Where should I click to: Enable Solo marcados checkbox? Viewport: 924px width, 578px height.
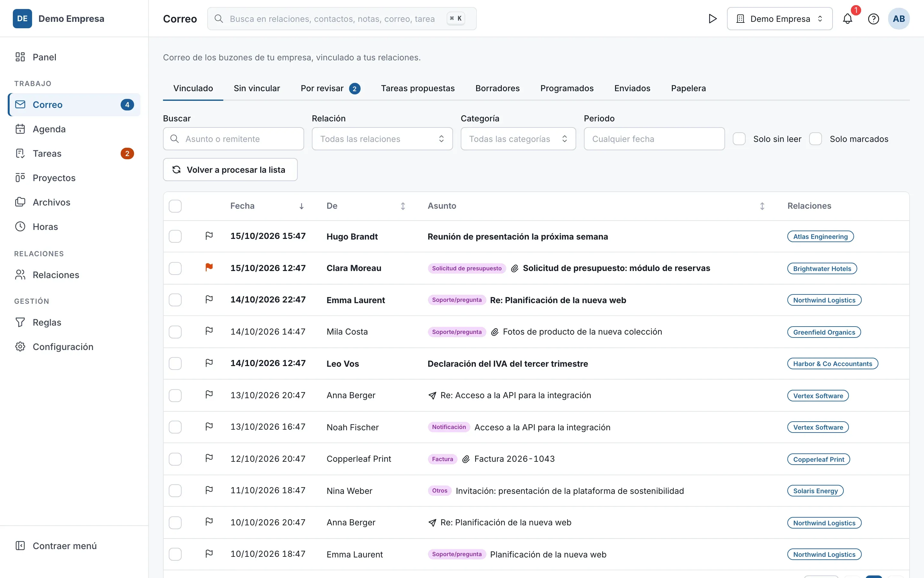click(816, 139)
